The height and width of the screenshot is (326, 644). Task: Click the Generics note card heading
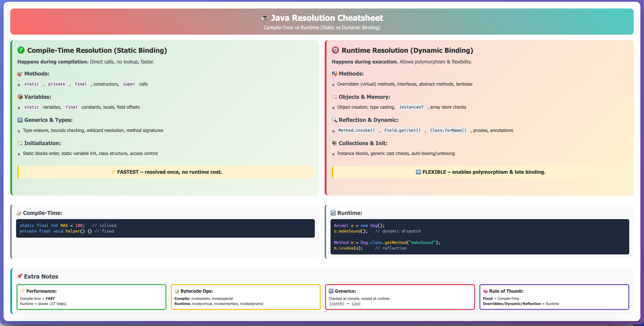pyautogui.click(x=345, y=291)
